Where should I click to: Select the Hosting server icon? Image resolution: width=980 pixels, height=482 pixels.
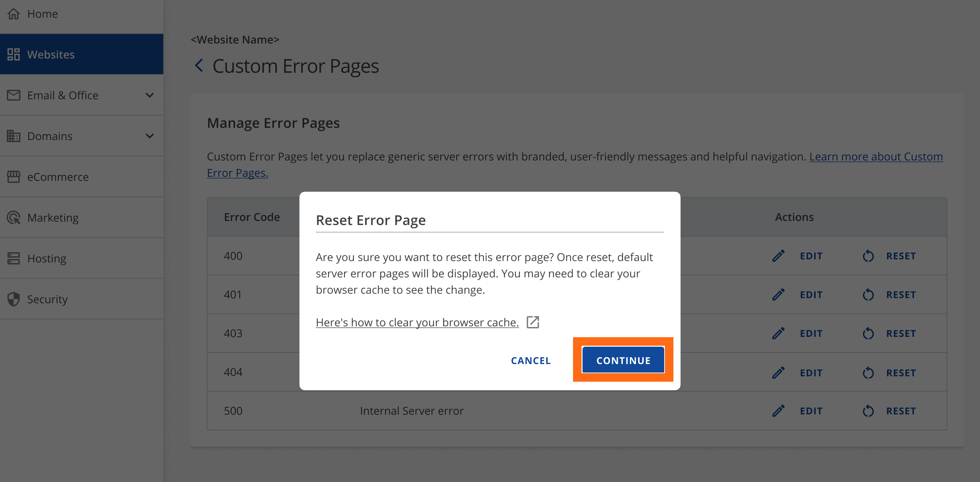pyautogui.click(x=14, y=258)
